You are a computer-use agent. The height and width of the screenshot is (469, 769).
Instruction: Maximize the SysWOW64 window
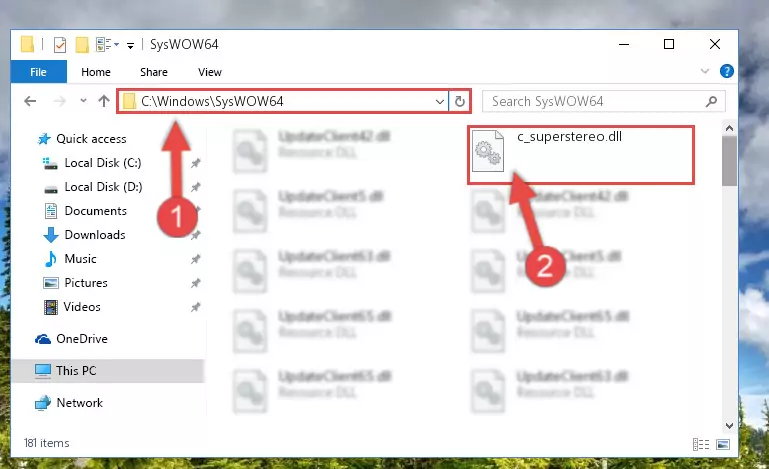pos(668,44)
